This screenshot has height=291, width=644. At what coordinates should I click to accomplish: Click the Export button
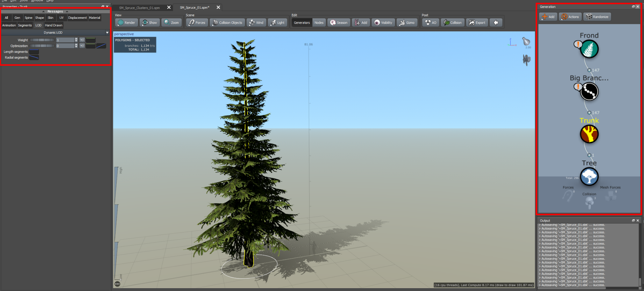[477, 23]
